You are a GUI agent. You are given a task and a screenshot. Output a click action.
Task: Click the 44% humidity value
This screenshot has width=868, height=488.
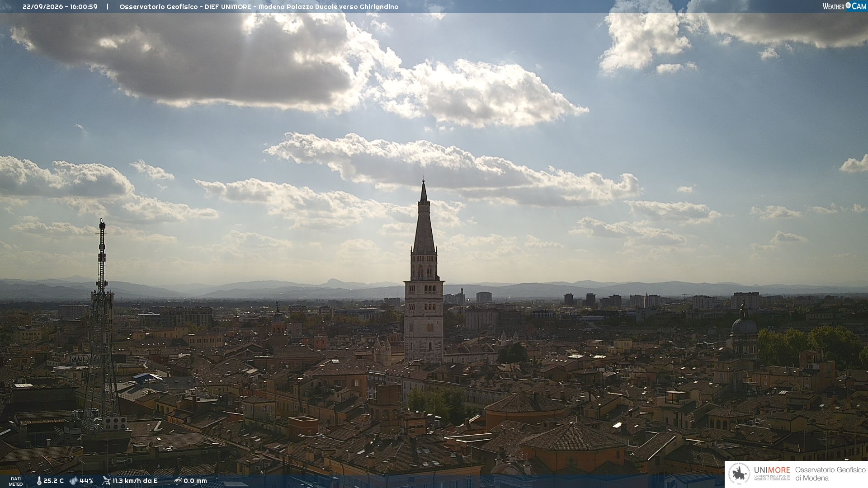86,481
